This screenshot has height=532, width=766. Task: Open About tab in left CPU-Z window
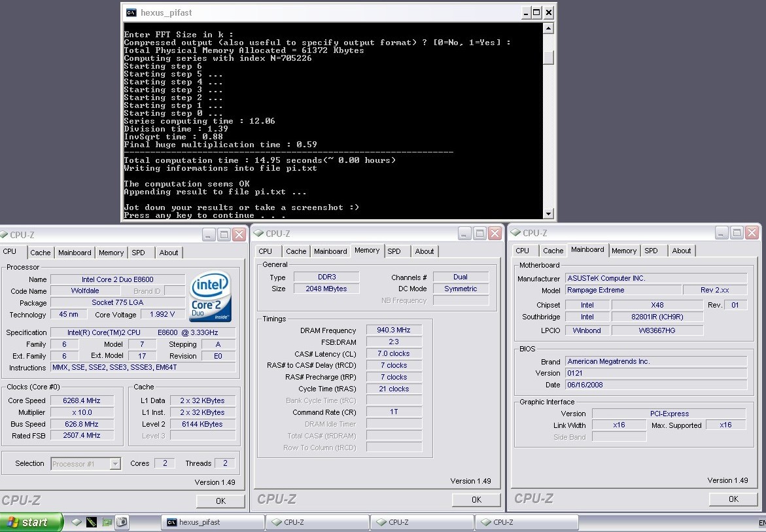pos(169,253)
